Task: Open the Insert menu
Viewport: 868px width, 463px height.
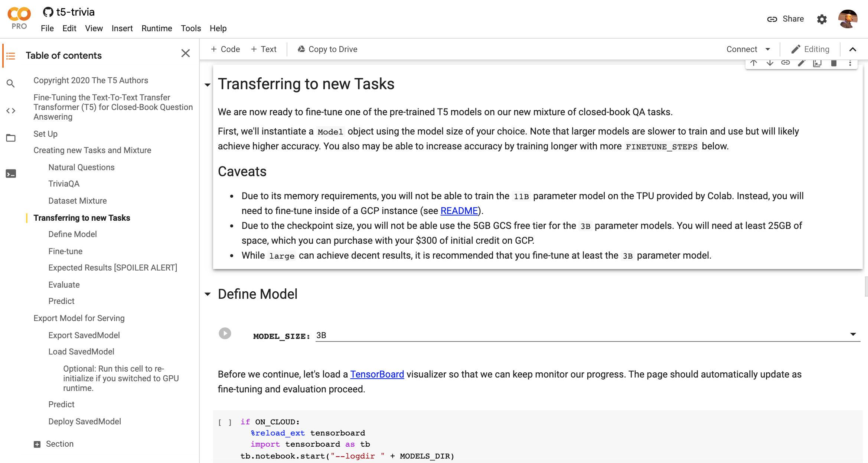Action: point(122,28)
